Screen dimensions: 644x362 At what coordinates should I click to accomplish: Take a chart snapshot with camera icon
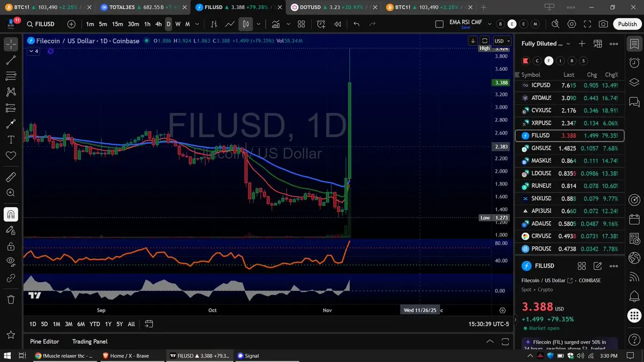[x=604, y=24]
